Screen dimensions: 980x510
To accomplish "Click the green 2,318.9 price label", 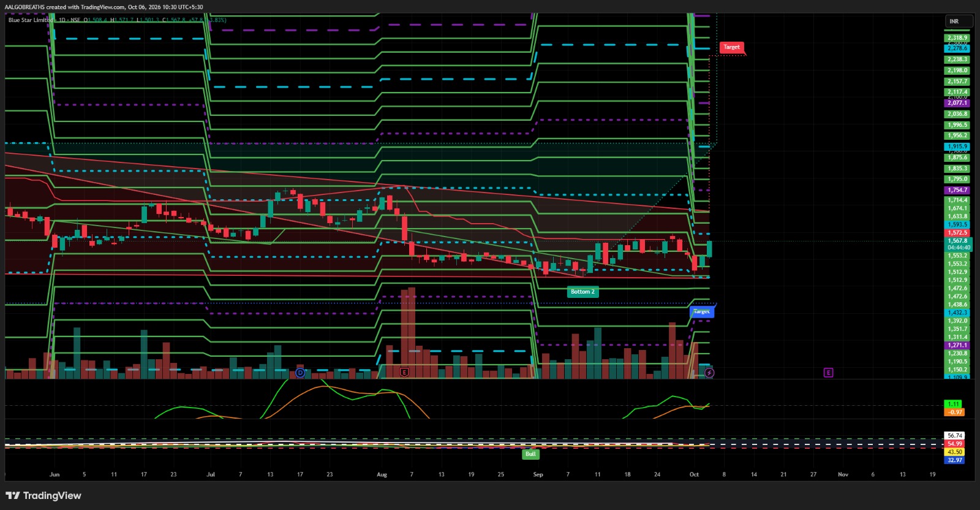I will [957, 38].
